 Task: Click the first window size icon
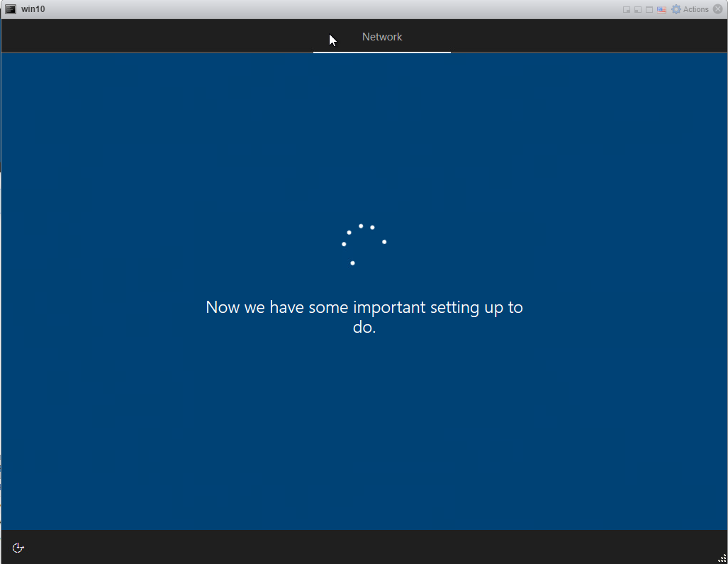click(x=627, y=10)
